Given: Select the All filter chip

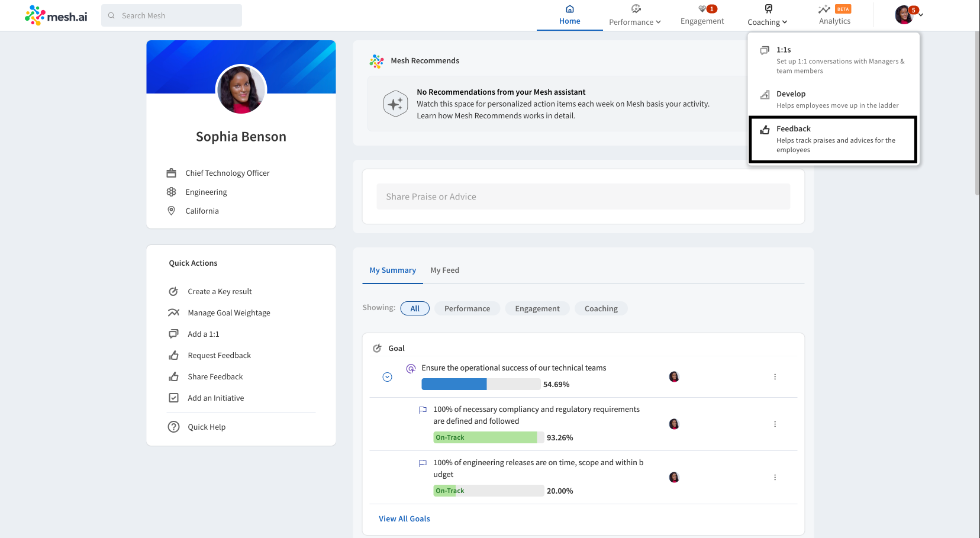Looking at the screenshot, I should coord(415,308).
